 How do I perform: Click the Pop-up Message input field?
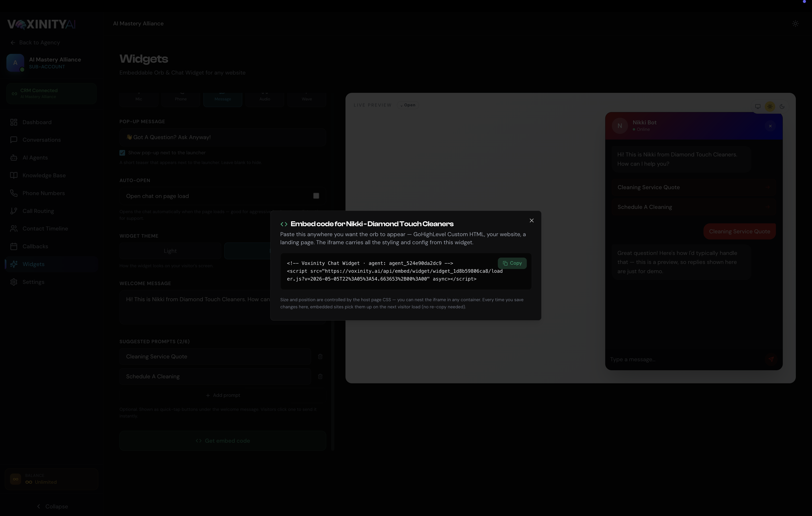222,137
